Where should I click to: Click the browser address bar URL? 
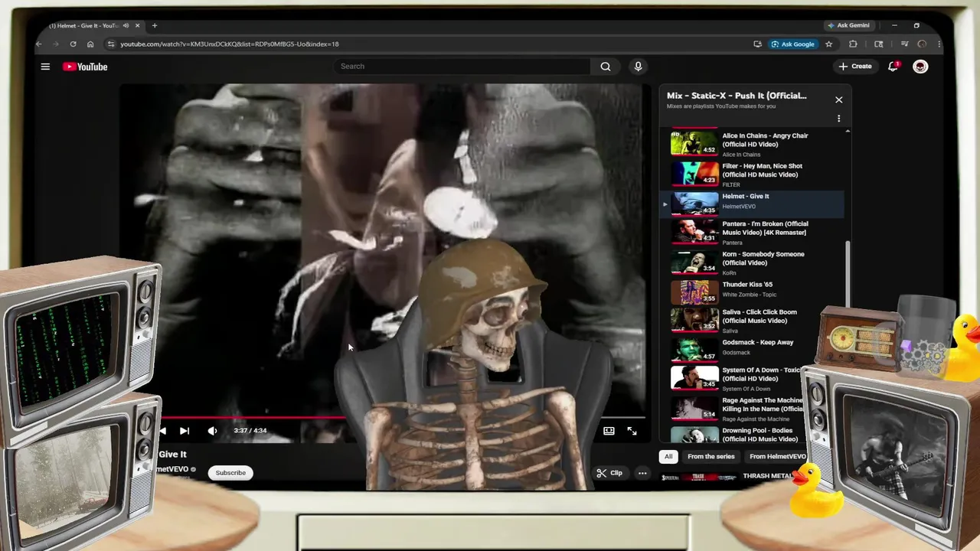pos(229,44)
